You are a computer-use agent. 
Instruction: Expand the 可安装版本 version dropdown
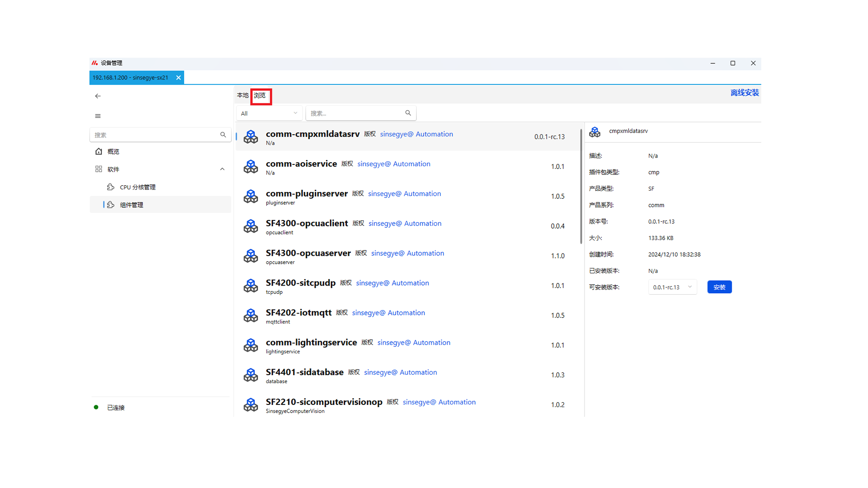(x=672, y=287)
